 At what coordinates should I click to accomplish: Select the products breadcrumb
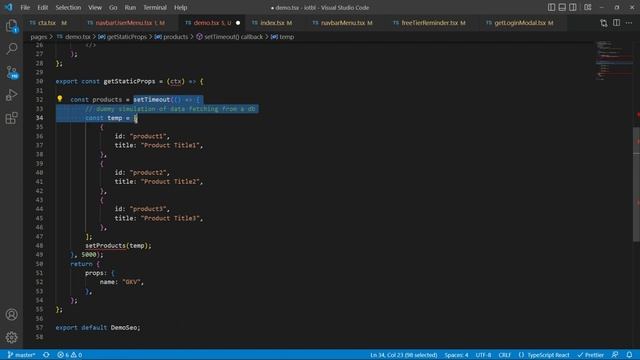point(171,37)
